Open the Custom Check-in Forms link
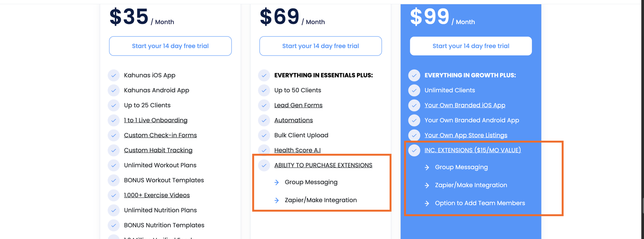Viewport: 644px width, 239px height. tap(160, 135)
